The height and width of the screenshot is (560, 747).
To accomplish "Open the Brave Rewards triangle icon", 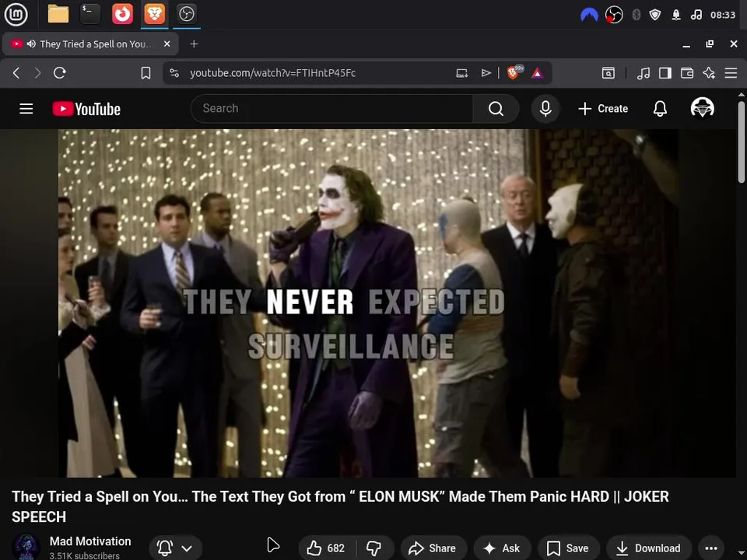I will (538, 73).
